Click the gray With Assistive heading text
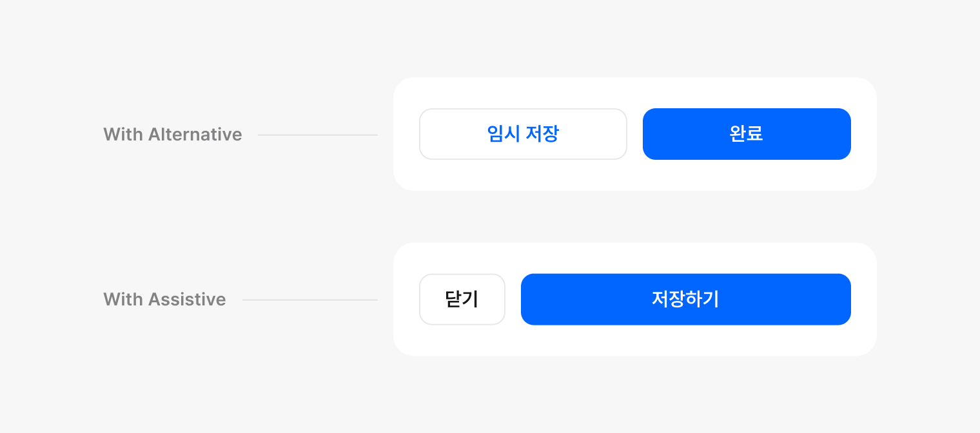Screen dimensions: 980x433 tap(164, 300)
